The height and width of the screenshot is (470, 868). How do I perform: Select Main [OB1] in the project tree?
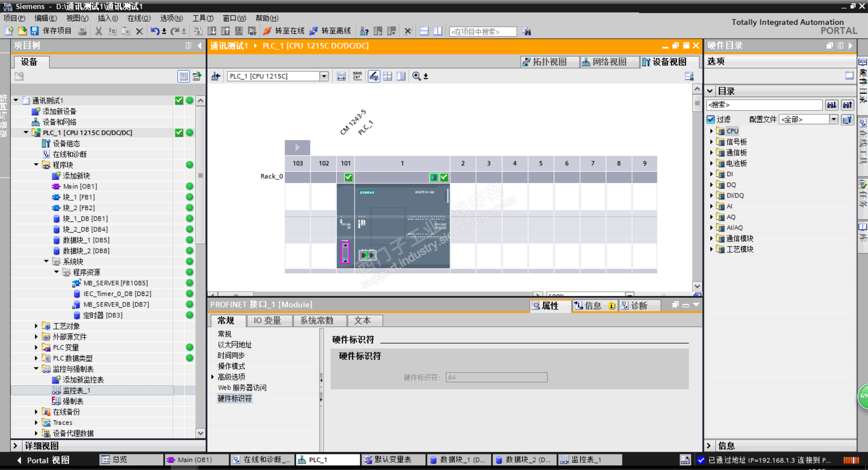click(x=80, y=186)
